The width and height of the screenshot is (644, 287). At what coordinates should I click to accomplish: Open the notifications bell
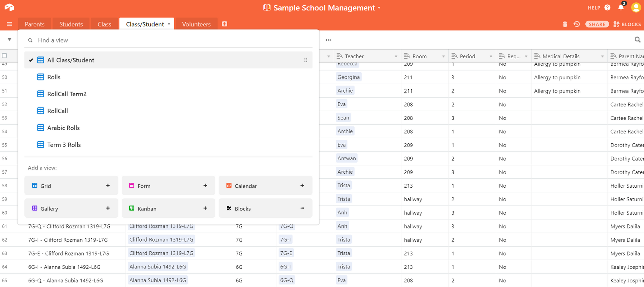tap(621, 8)
